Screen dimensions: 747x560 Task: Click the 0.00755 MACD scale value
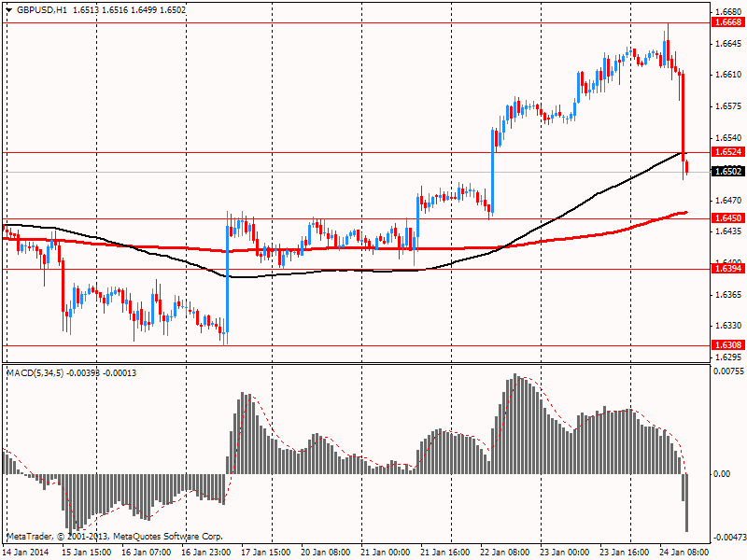(x=728, y=371)
